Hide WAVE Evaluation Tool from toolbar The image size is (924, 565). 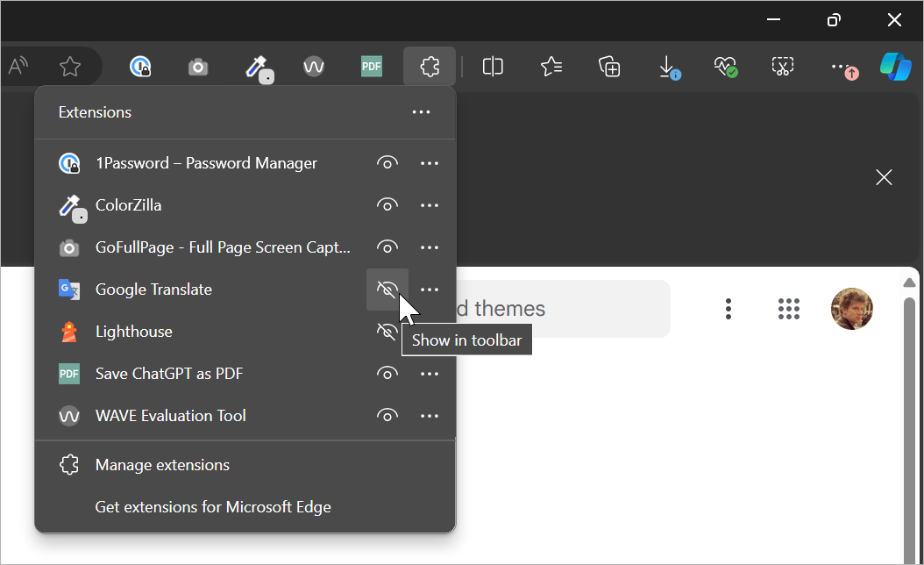tap(387, 416)
